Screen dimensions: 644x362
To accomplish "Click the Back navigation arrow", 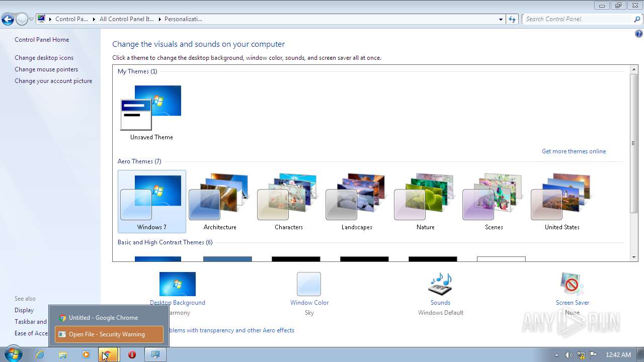I will point(8,20).
